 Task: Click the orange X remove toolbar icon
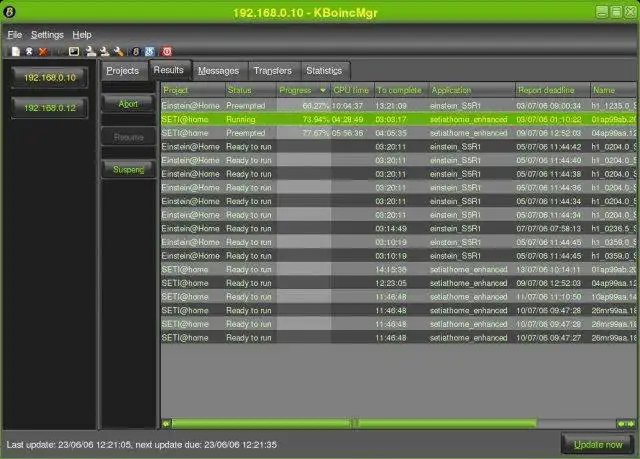pyautogui.click(x=42, y=51)
